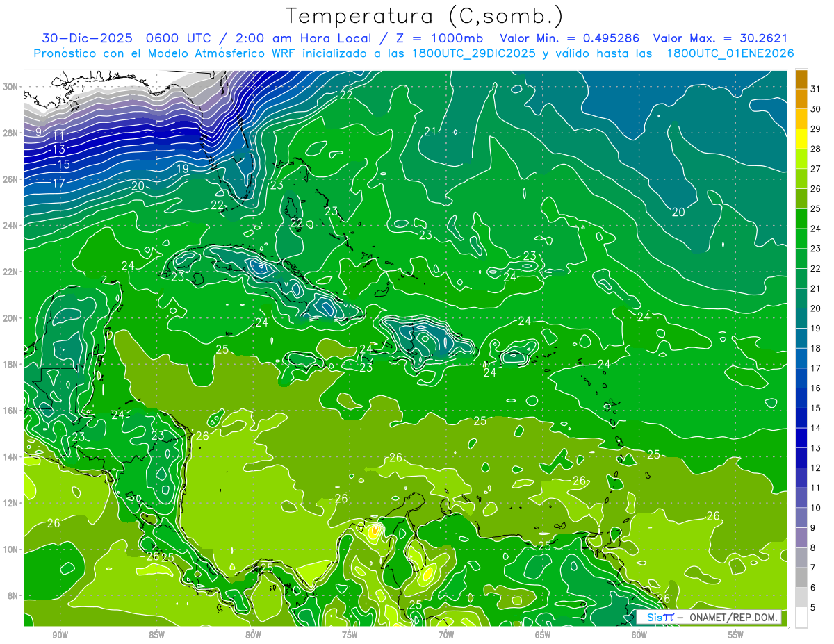
Task: Click the "5" label on the color scale
Action: point(813,607)
